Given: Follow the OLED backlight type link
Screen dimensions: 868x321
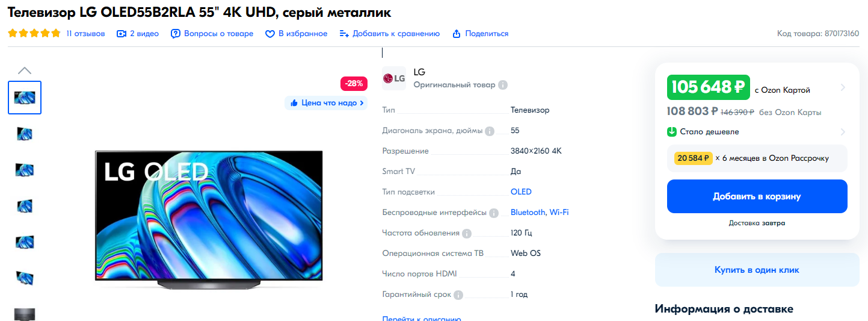Looking at the screenshot, I should pos(521,192).
